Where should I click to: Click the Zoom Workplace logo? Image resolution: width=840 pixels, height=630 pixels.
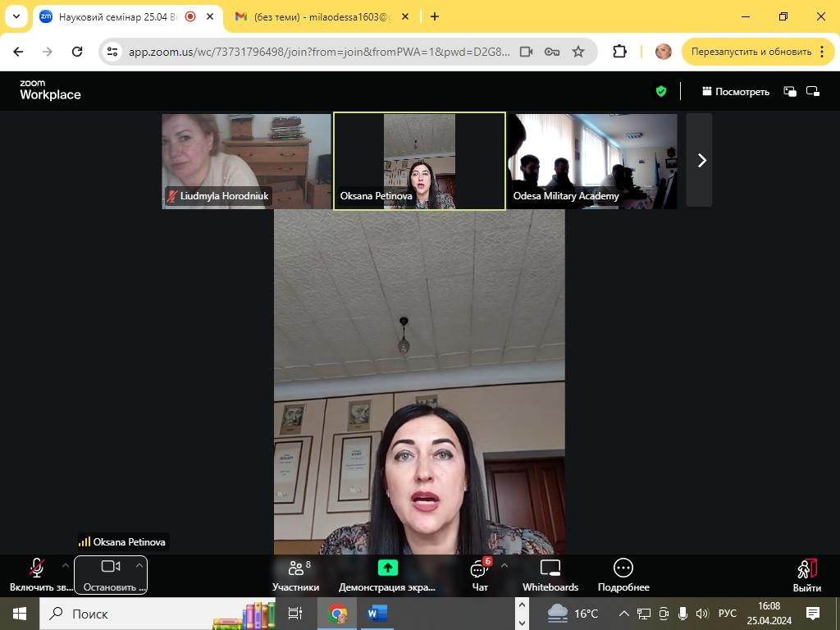[50, 90]
